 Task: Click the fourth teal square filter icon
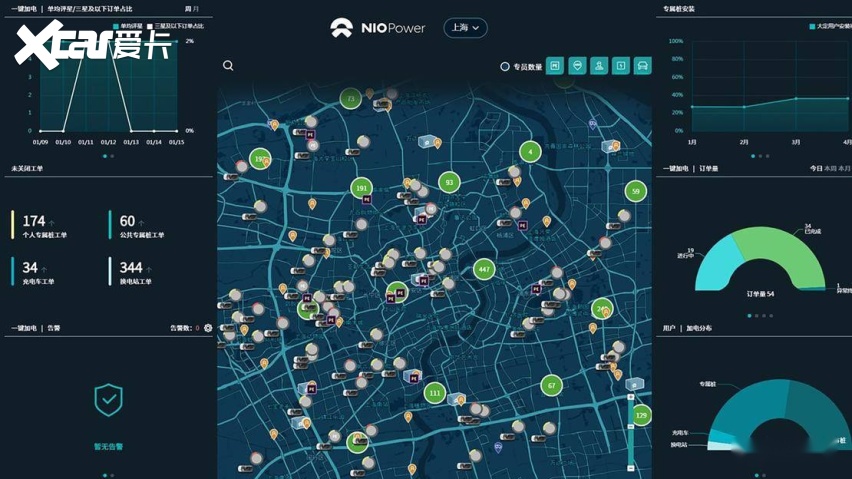tap(621, 66)
